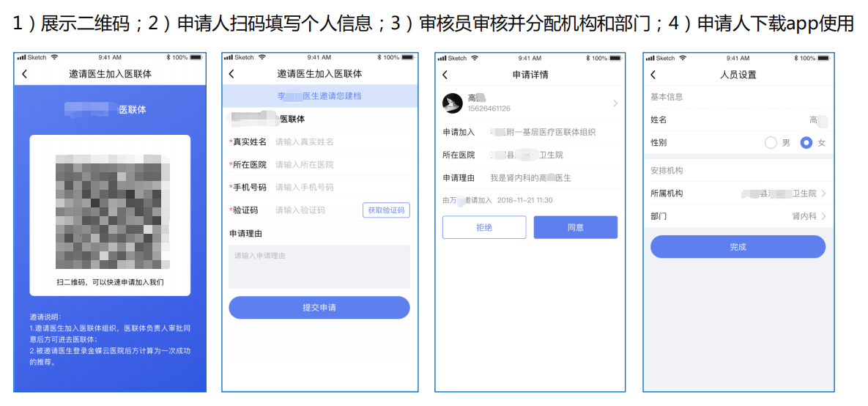
Task: Open applicant's profile avatar photo
Action: click(x=452, y=103)
